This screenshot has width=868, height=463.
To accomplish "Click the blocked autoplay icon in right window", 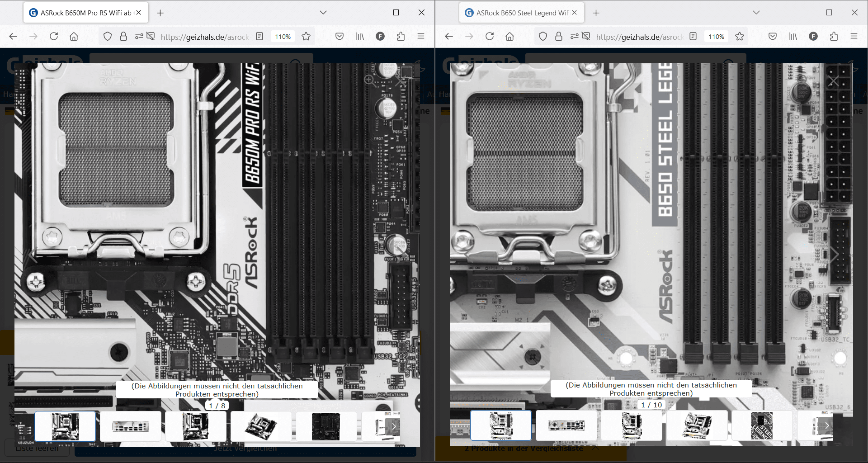I will click(x=586, y=37).
